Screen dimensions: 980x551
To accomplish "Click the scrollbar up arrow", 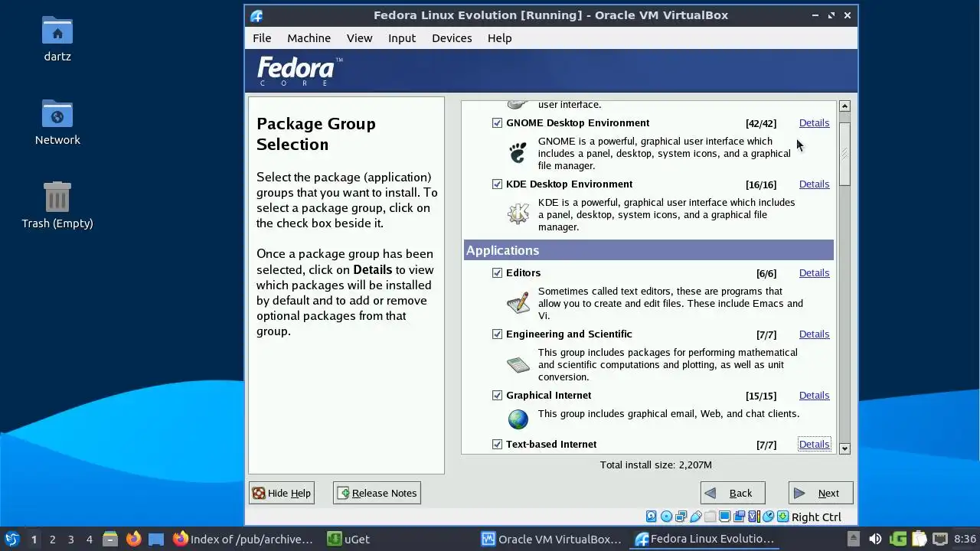I will (x=844, y=106).
